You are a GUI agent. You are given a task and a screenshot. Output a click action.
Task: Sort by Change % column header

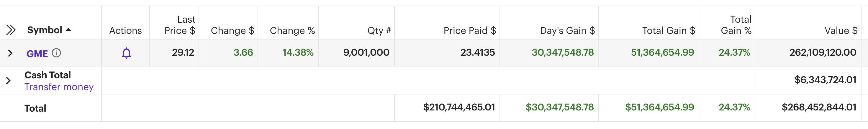click(292, 31)
